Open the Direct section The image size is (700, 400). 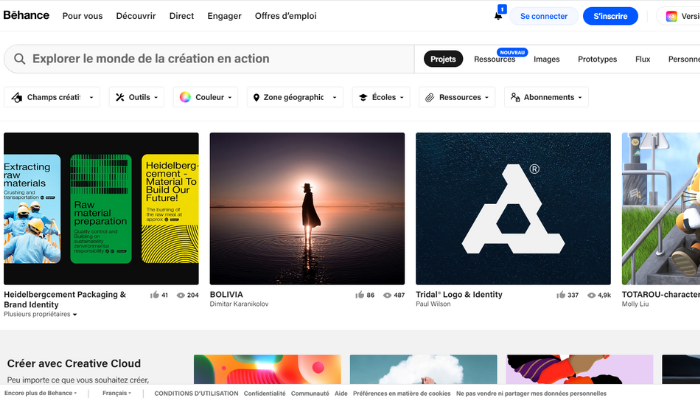click(x=181, y=16)
